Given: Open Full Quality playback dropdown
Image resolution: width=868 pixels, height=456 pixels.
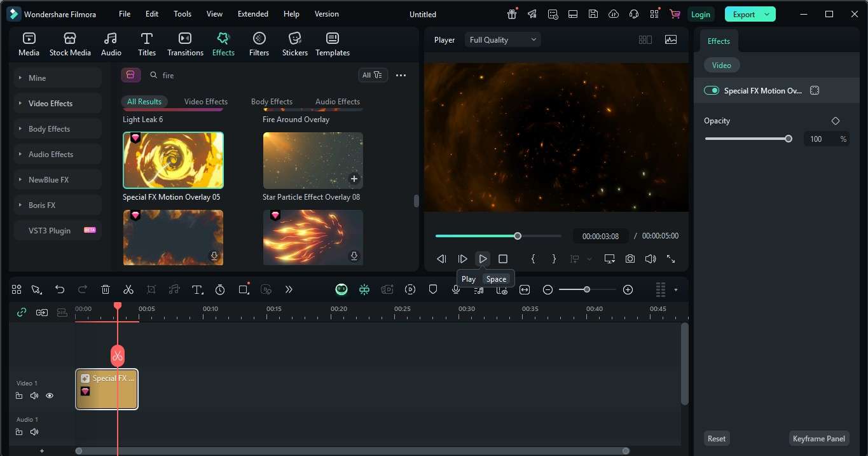Looking at the screenshot, I should 502,39.
